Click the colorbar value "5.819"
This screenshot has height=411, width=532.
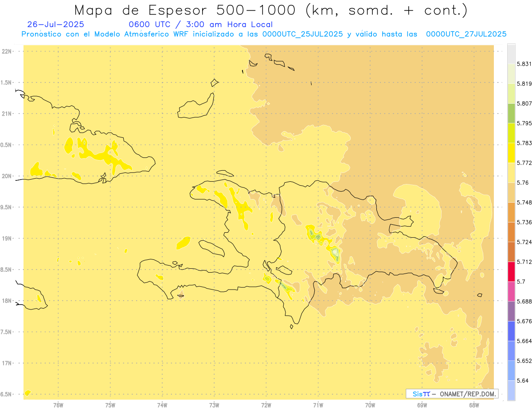524,84
